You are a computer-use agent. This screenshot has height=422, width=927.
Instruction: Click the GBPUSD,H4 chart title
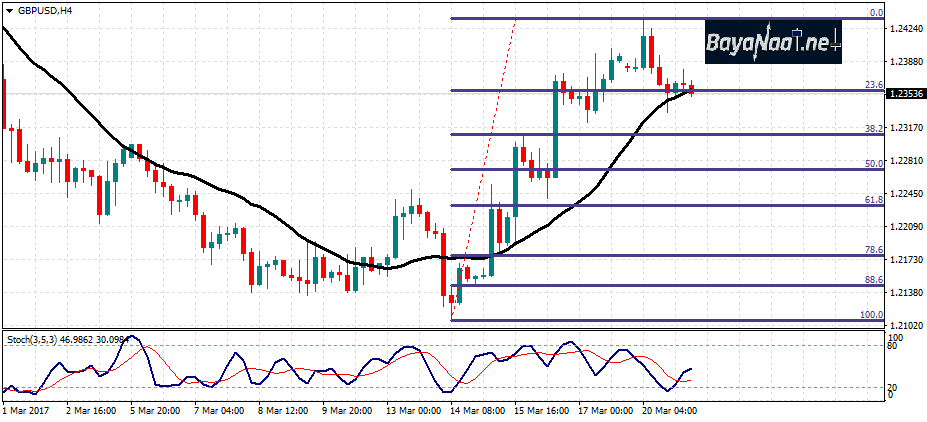[x=45, y=10]
